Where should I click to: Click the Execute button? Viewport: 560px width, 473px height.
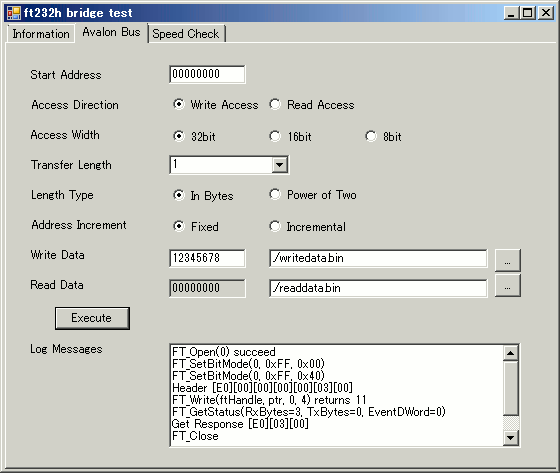(92, 318)
